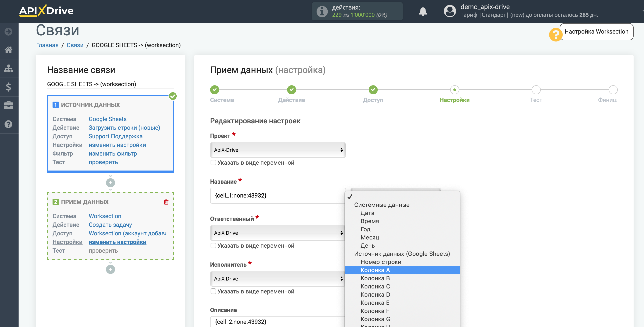Select Месяц from the variable list
644x327 pixels.
point(402,237)
